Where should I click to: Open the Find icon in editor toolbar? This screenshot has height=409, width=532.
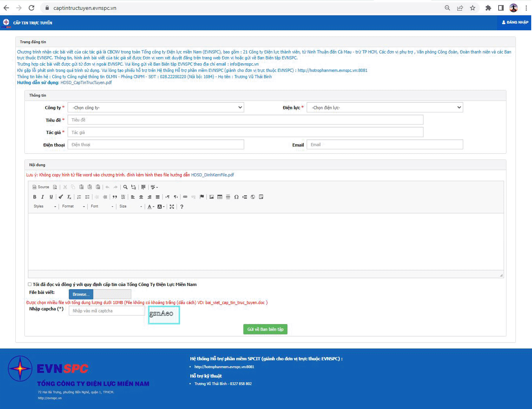click(125, 187)
